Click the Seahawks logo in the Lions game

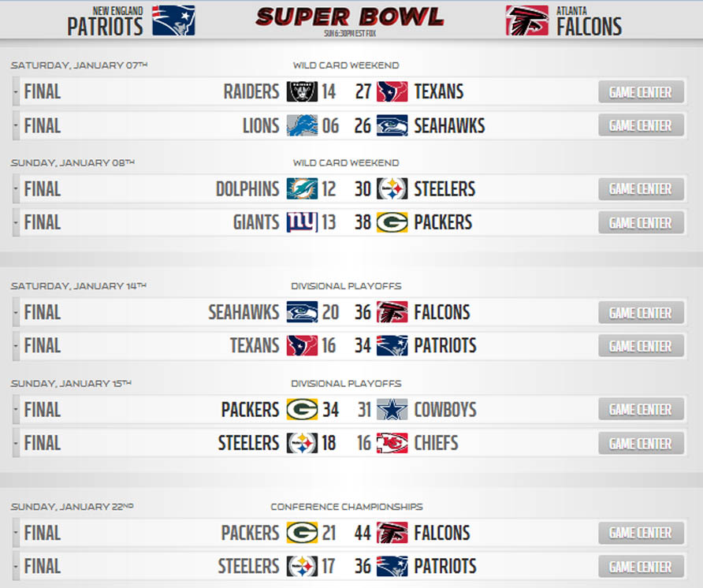coord(392,125)
